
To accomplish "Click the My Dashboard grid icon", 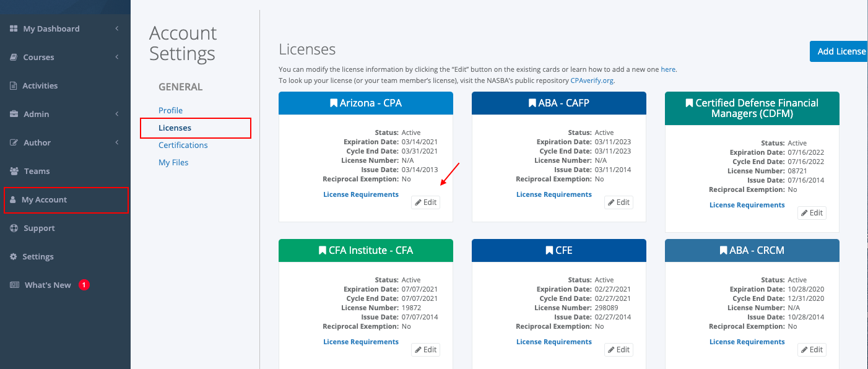I will pyautogui.click(x=14, y=28).
